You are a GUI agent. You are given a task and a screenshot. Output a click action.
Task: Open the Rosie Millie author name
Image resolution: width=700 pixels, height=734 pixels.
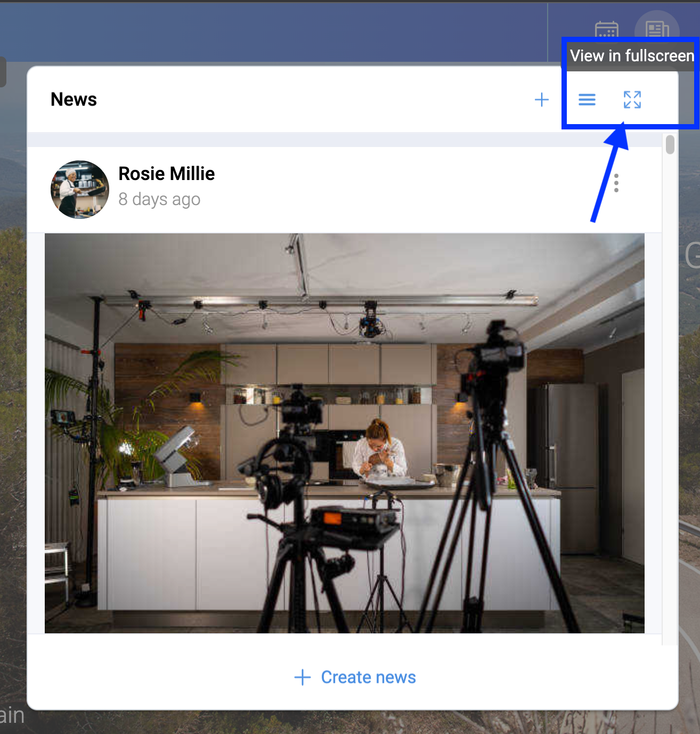[x=166, y=174]
